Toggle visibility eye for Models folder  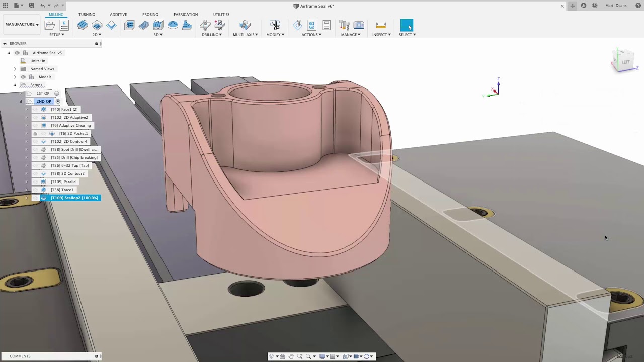pyautogui.click(x=23, y=77)
